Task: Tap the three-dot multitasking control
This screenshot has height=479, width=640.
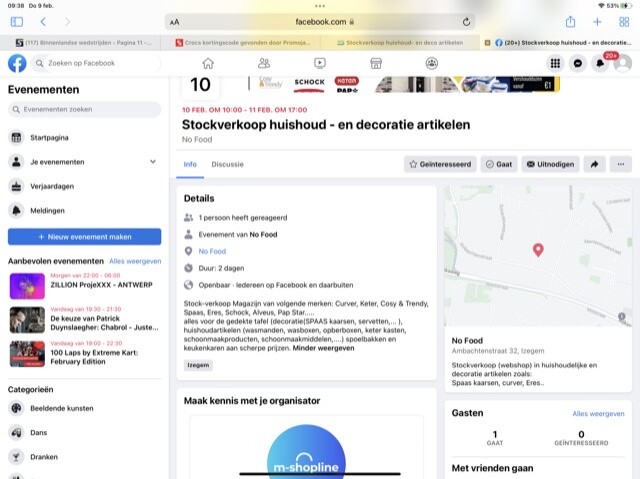Action: click(x=320, y=6)
